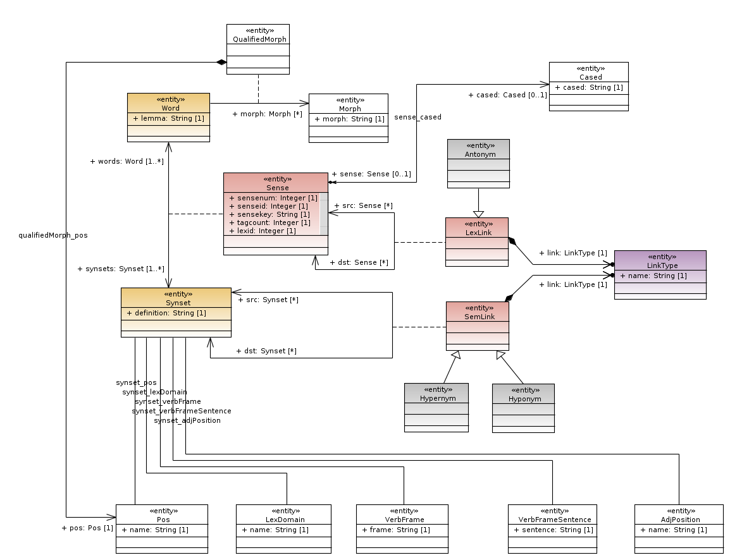Click '+ sensekey: String [1]' attribute
730x560 pixels.
[269, 214]
